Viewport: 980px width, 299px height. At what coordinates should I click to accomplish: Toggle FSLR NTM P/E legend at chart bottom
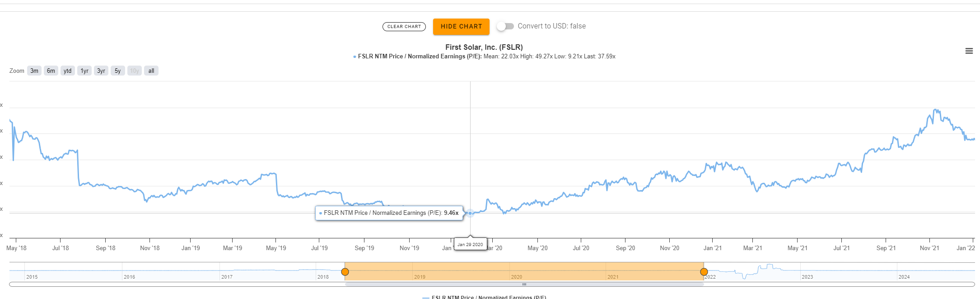(484, 297)
